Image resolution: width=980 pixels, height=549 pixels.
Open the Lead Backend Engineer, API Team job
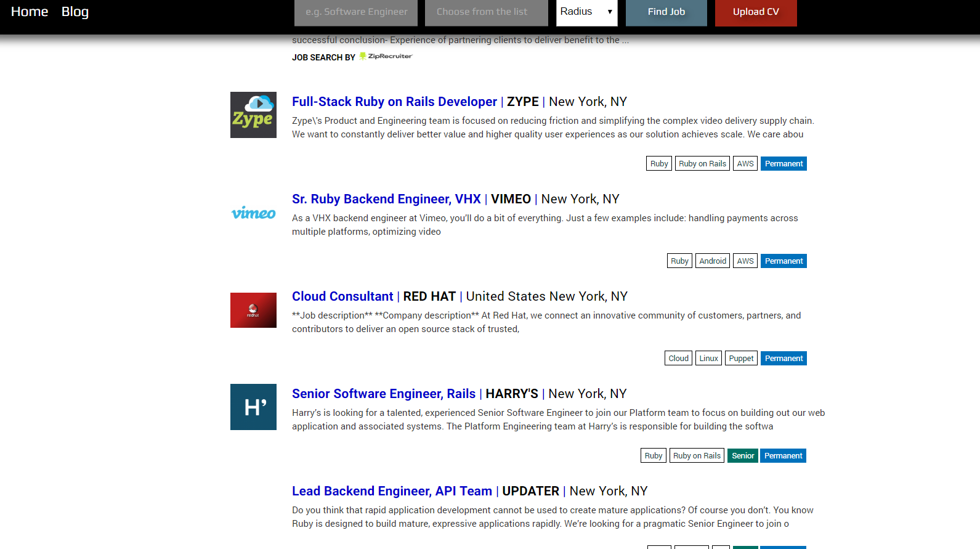(392, 491)
